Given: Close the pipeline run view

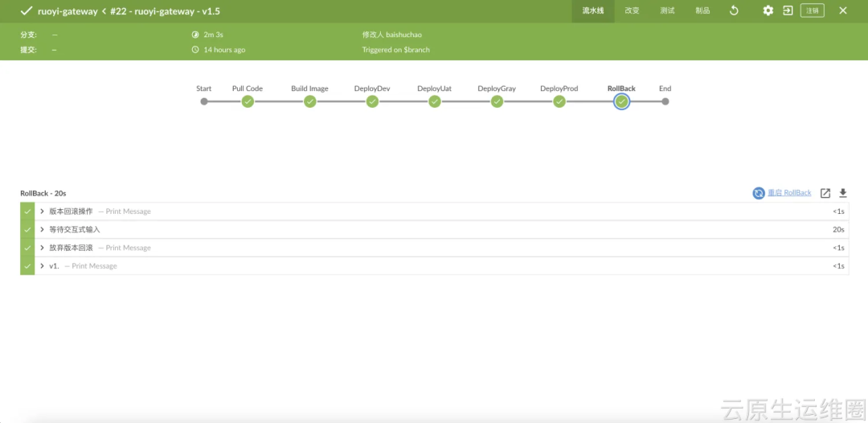Looking at the screenshot, I should (x=843, y=10).
